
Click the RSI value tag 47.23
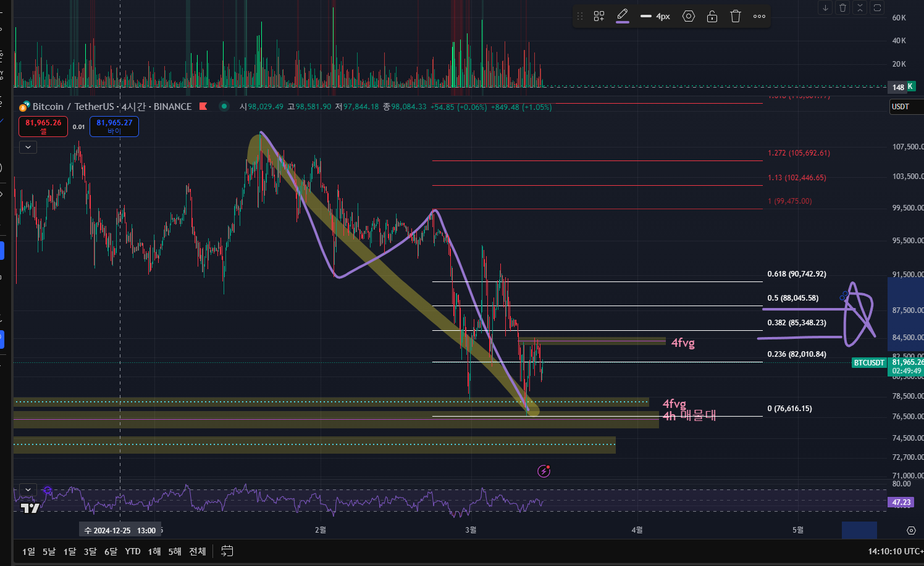(x=901, y=502)
